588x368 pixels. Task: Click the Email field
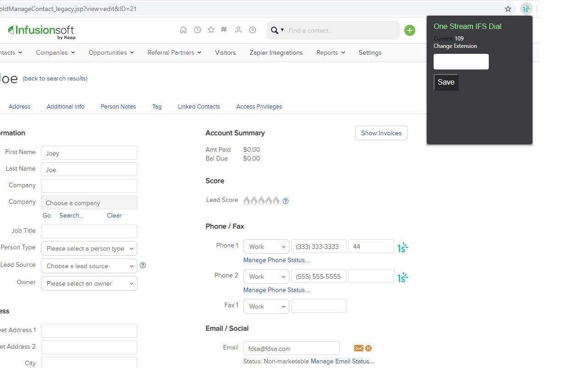(x=292, y=348)
